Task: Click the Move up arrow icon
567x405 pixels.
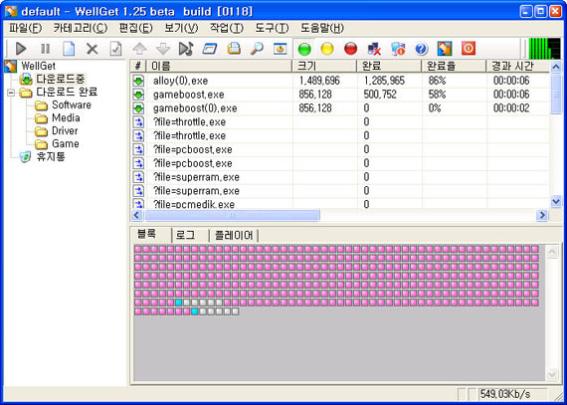Action: (x=140, y=49)
